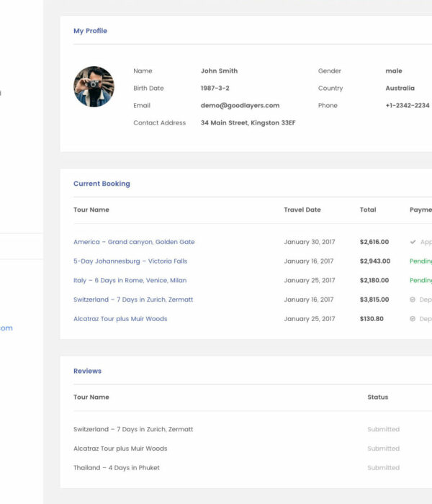Open Alcatraz Tour plus Muir Woods booking link
This screenshot has width=432, height=504.
120,319
